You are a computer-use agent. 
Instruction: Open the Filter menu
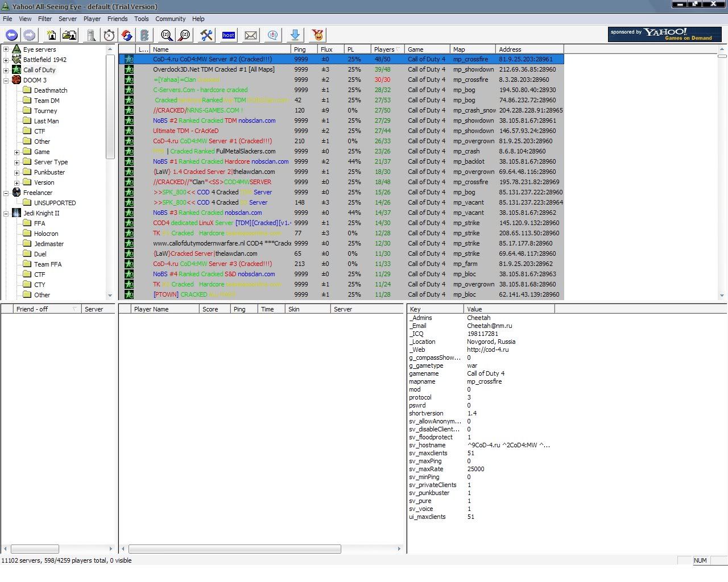pyautogui.click(x=45, y=19)
